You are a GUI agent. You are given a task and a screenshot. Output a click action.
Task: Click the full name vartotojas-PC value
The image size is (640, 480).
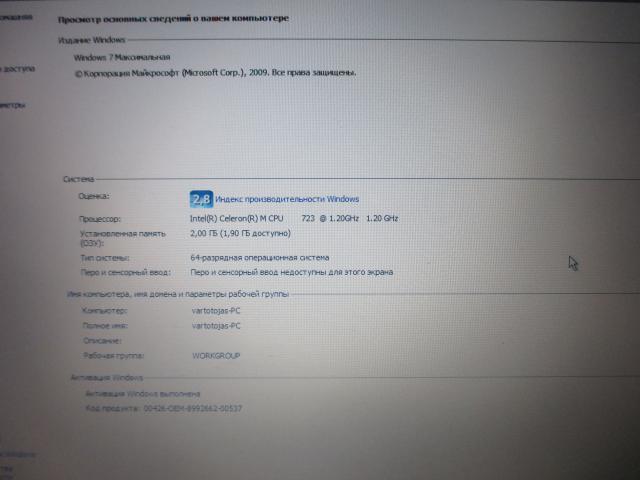[215, 326]
